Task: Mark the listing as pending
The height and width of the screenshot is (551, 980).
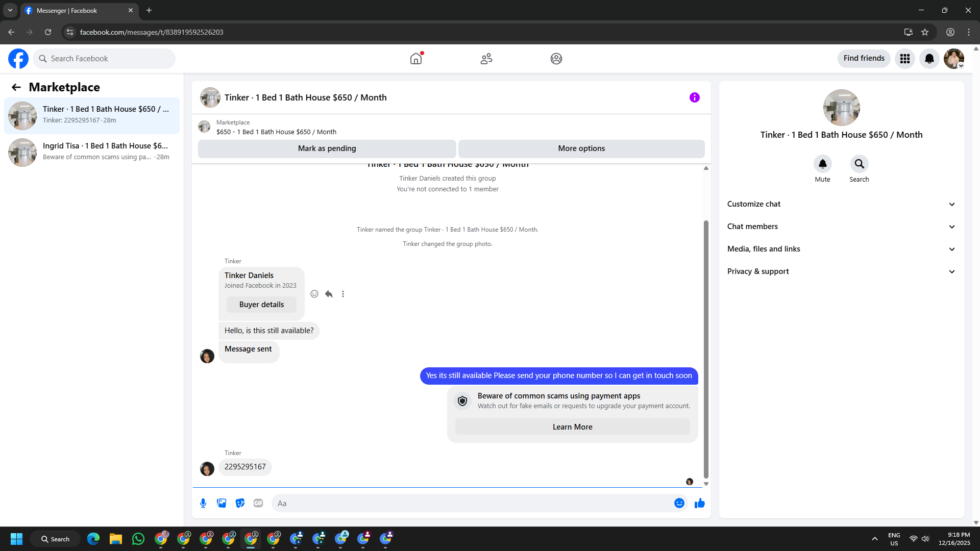Action: point(327,148)
